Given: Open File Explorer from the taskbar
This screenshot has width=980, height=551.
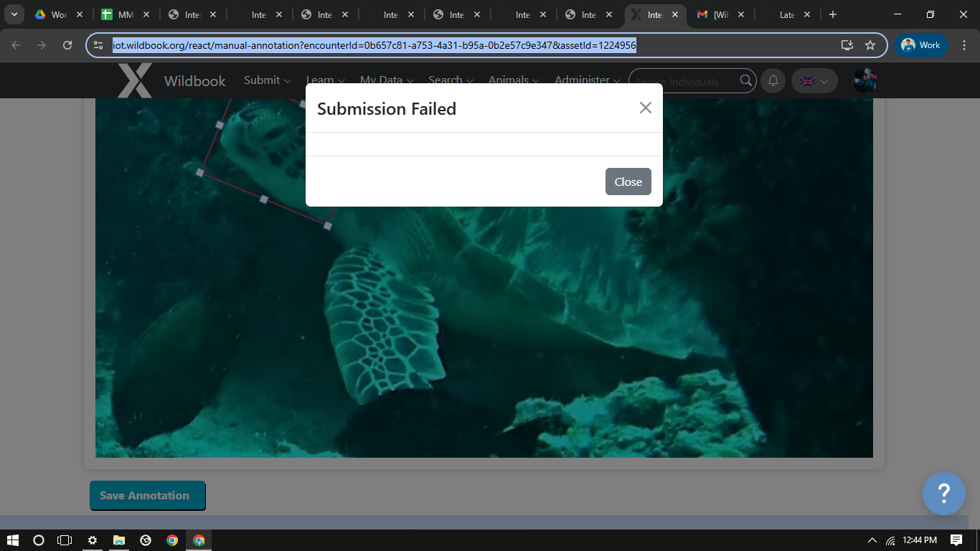Looking at the screenshot, I should [x=119, y=540].
